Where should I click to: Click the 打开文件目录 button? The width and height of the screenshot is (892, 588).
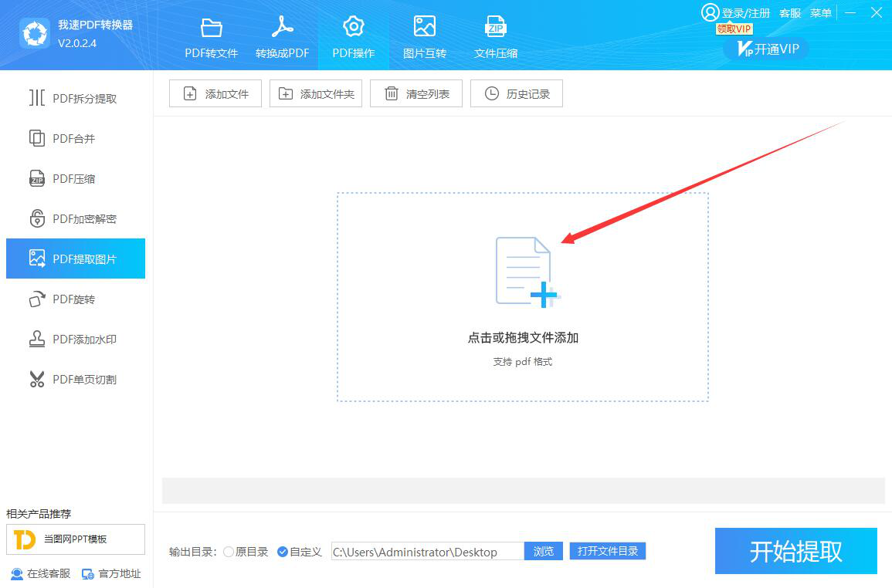point(608,551)
